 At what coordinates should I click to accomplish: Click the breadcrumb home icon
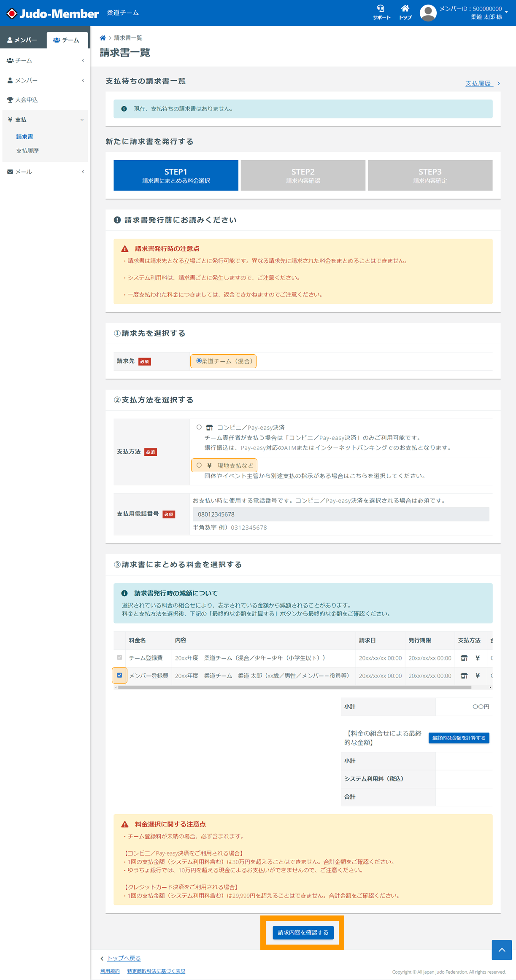pyautogui.click(x=103, y=38)
